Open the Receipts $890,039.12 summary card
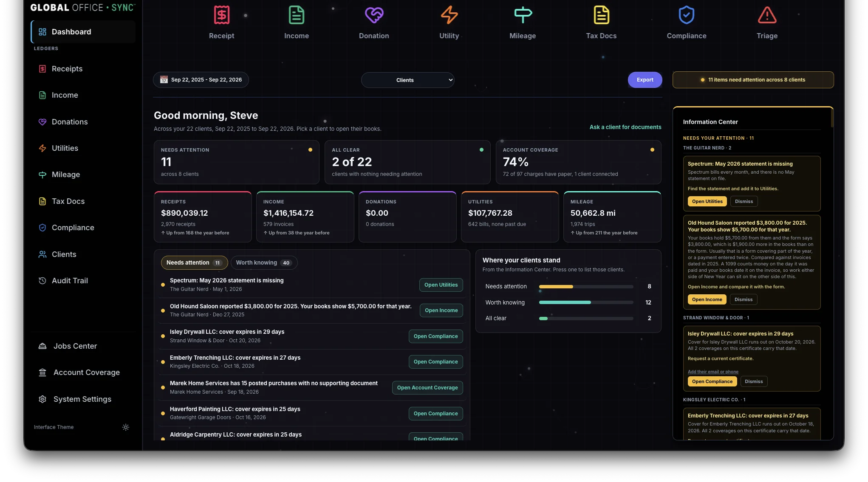Viewport: 868px width, 482px height. click(x=203, y=217)
